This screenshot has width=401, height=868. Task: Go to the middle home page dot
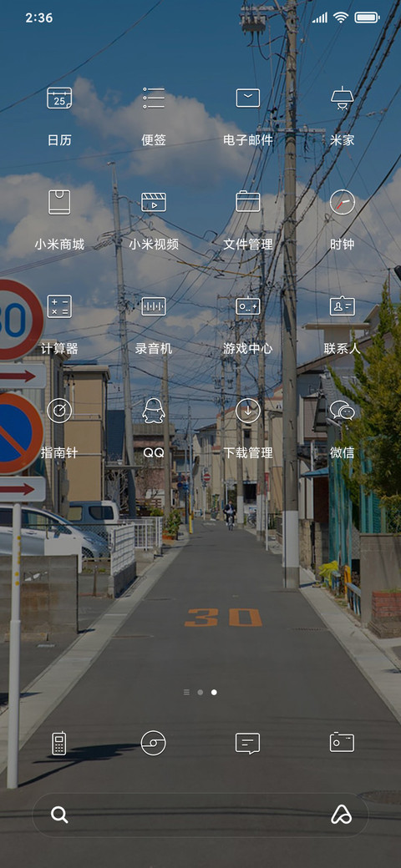tap(200, 692)
